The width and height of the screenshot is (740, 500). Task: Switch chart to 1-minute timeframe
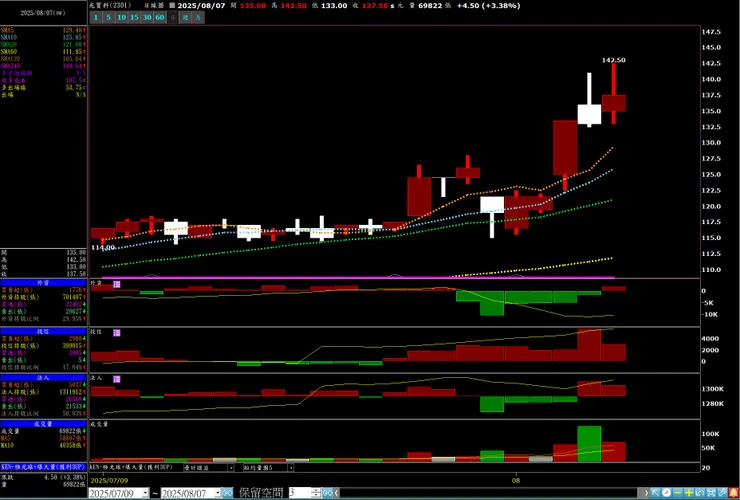[95, 17]
